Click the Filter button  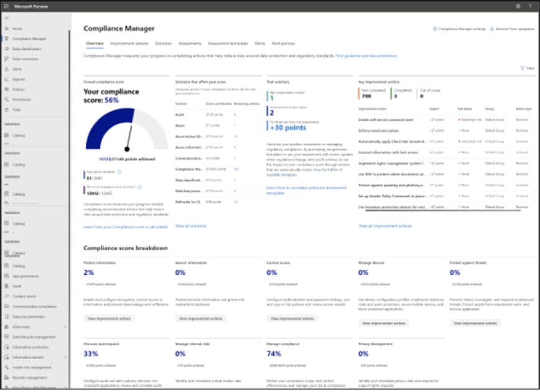click(528, 68)
